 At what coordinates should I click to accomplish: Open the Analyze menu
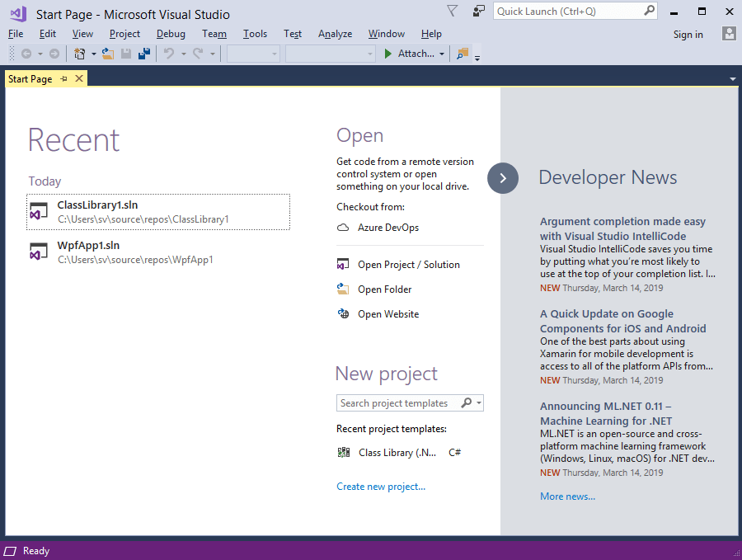(x=335, y=34)
